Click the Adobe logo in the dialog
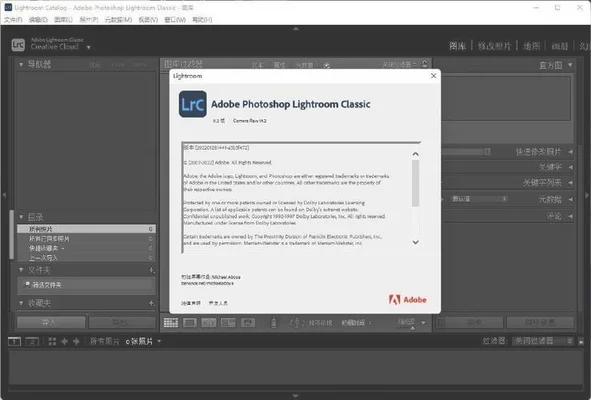 click(x=408, y=300)
